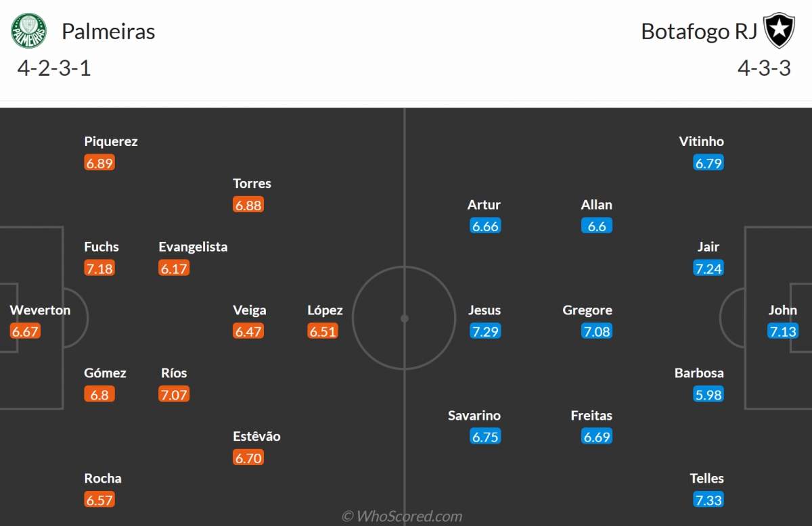This screenshot has width=812, height=526.
Task: Select player Evangelista on the pitch
Action: [193, 247]
